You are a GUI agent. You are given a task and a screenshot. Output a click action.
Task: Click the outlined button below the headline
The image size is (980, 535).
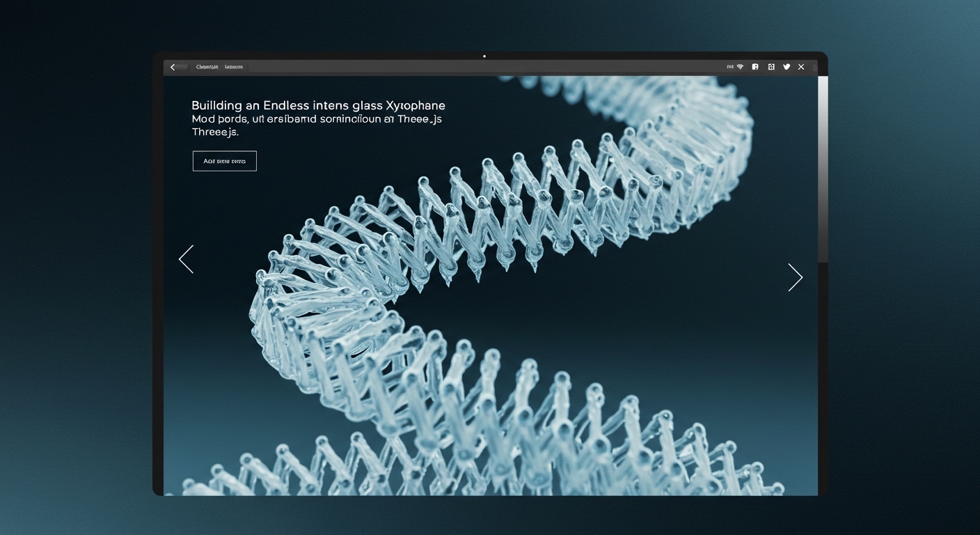point(224,161)
